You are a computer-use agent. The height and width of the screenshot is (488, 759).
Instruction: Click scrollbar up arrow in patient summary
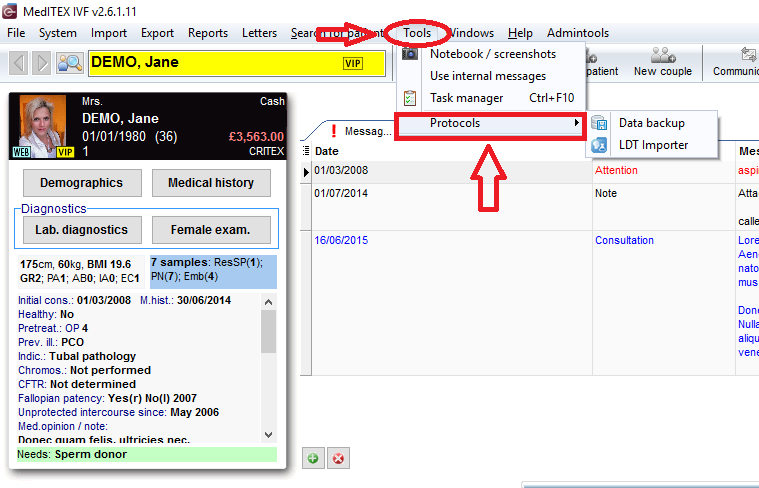[x=269, y=302]
